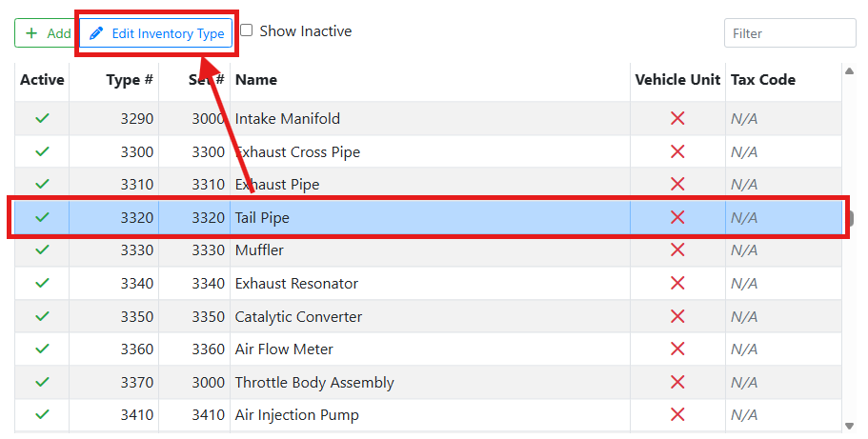Click inside the Filter text field
This screenshot has height=439, width=868.
tap(790, 33)
